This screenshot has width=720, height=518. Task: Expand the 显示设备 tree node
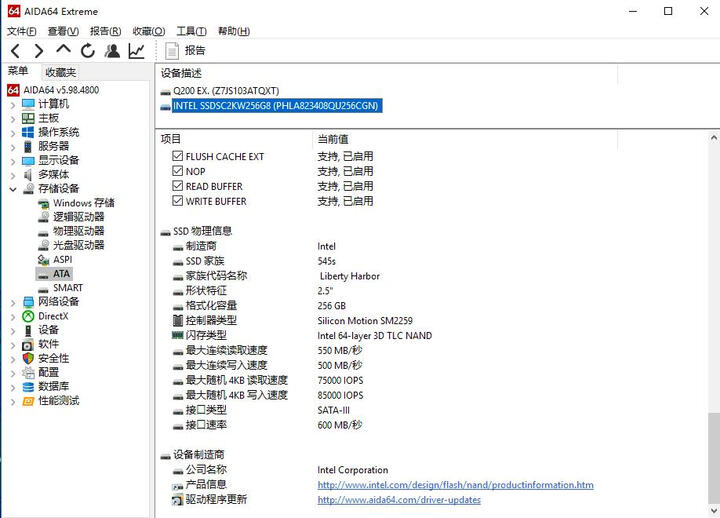(13, 162)
